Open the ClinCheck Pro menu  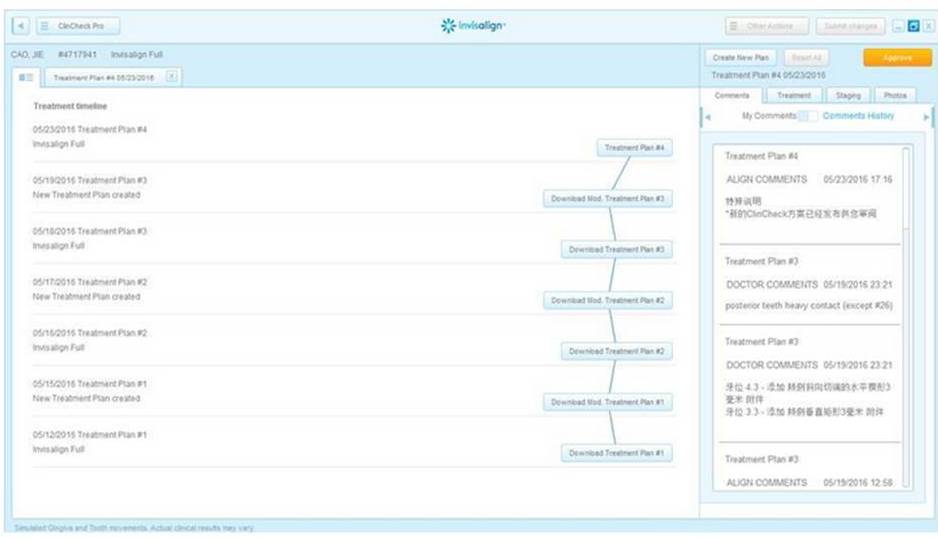[x=78, y=26]
